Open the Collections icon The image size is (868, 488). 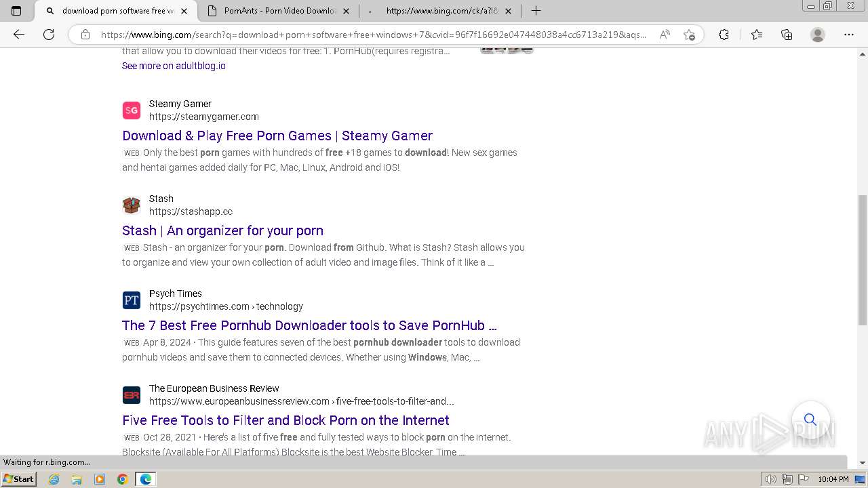click(x=787, y=35)
